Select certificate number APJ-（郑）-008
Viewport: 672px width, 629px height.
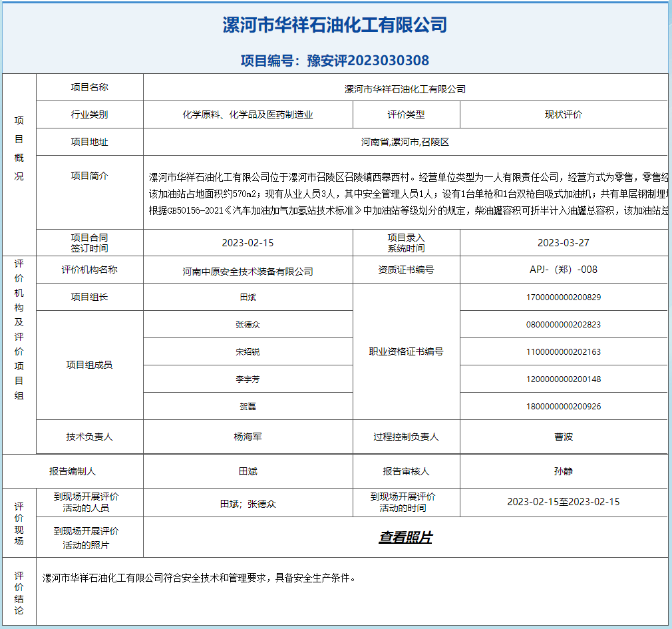[563, 270]
